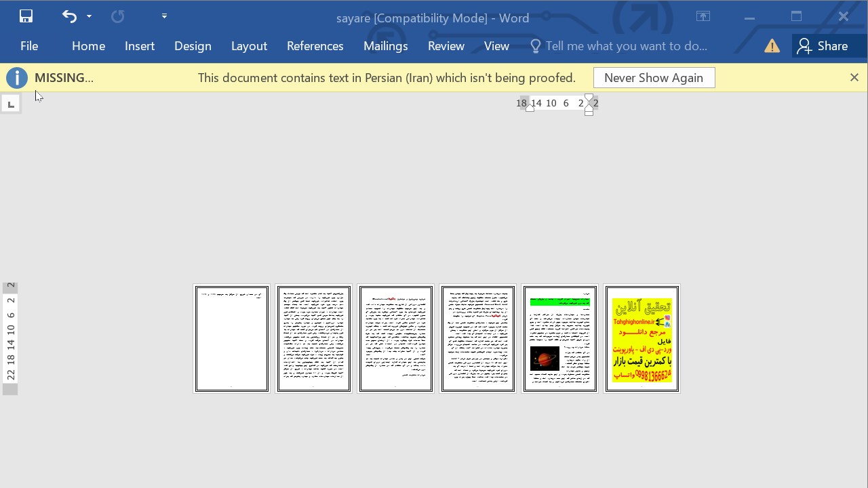
Task: Open the Design ribbon tab
Action: coord(193,46)
